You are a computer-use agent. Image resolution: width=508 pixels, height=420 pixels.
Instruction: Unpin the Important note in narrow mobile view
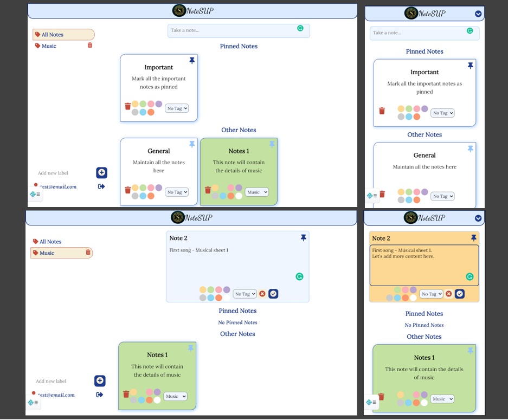click(x=470, y=66)
